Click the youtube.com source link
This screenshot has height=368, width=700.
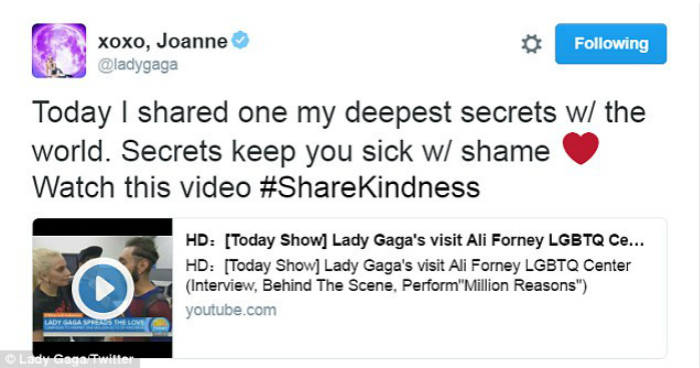tap(231, 310)
